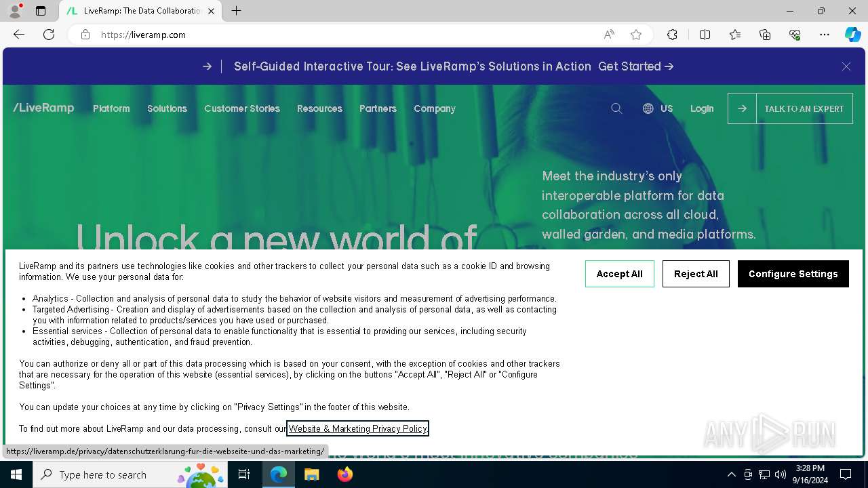Open the Partners menu
The width and height of the screenshot is (868, 488).
[378, 108]
